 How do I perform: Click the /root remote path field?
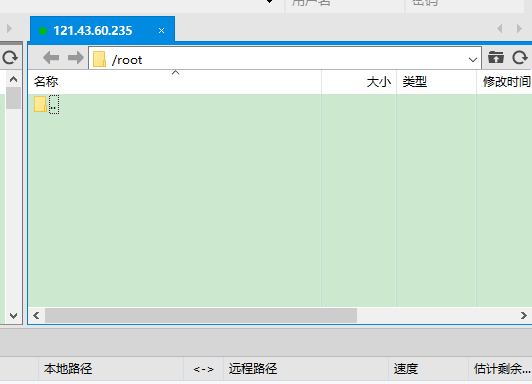tap(285, 58)
